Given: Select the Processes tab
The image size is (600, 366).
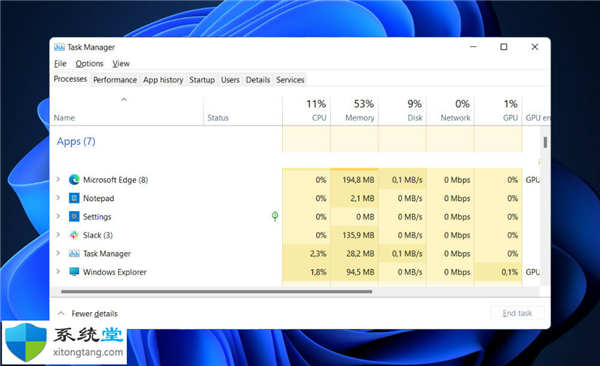Looking at the screenshot, I should click(70, 79).
